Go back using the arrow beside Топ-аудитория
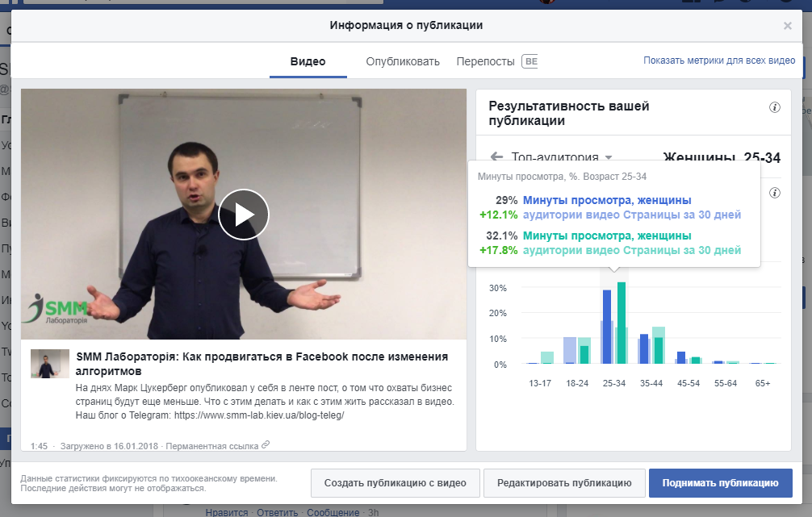The height and width of the screenshot is (517, 812). pyautogui.click(x=496, y=156)
